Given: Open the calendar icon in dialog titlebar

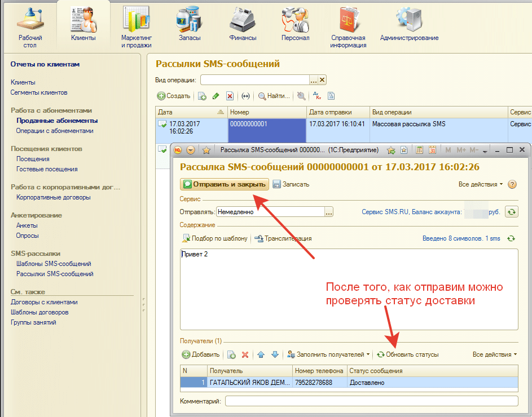Looking at the screenshot, I should 432,150.
